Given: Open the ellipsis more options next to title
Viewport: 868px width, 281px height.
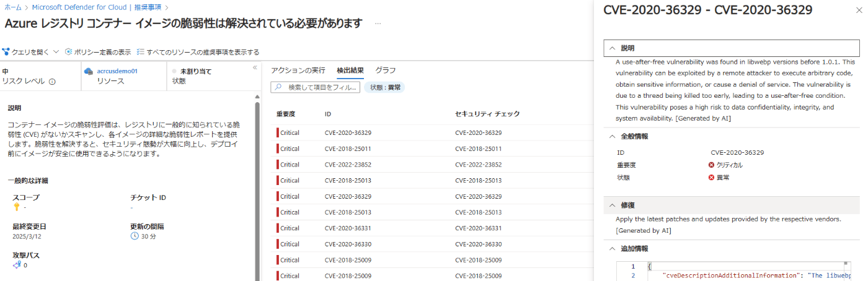Looking at the screenshot, I should pos(378,24).
